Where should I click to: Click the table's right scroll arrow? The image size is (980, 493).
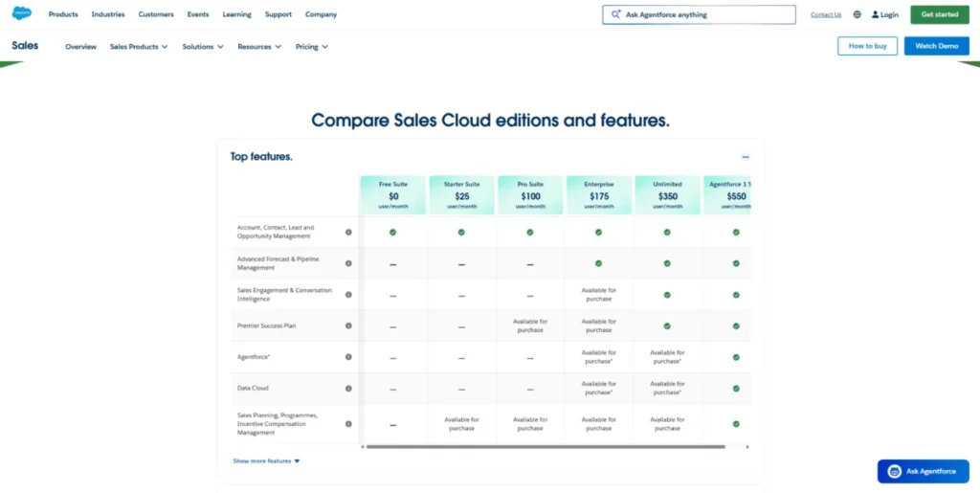click(747, 447)
